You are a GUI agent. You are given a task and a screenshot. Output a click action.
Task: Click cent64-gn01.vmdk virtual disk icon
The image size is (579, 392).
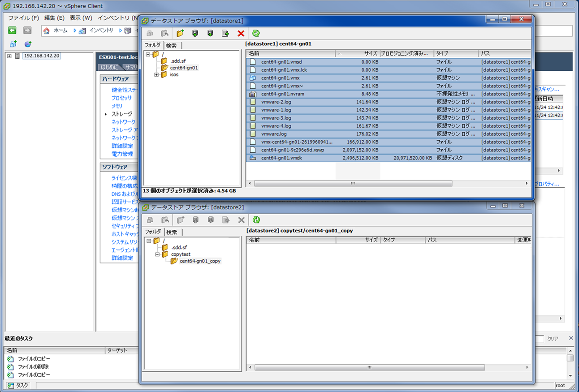(253, 158)
